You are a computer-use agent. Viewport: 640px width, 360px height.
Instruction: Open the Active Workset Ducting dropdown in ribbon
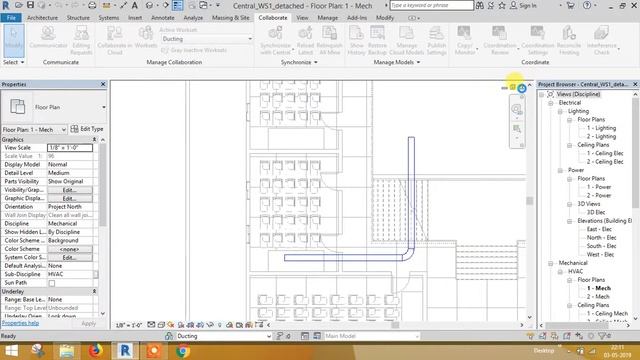pyautogui.click(x=207, y=39)
